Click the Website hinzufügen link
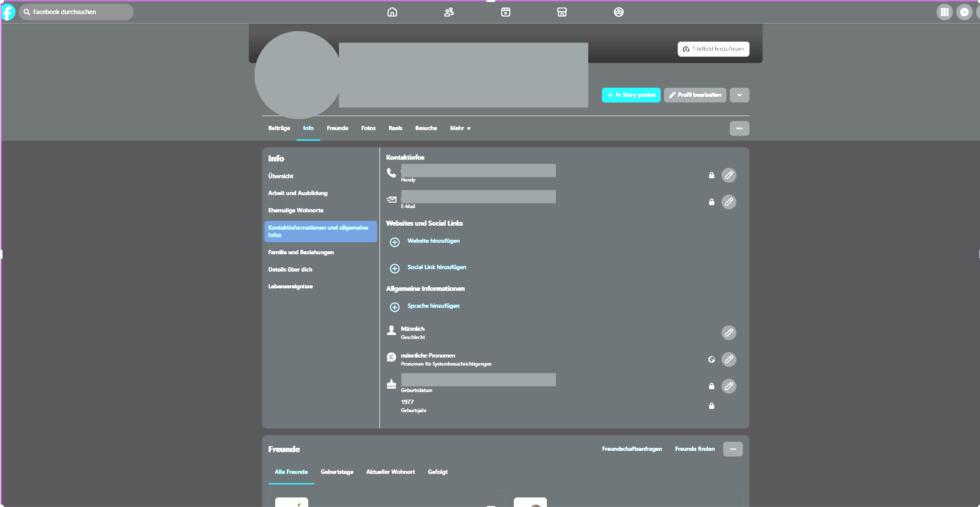The width and height of the screenshot is (980, 507). pyautogui.click(x=434, y=241)
